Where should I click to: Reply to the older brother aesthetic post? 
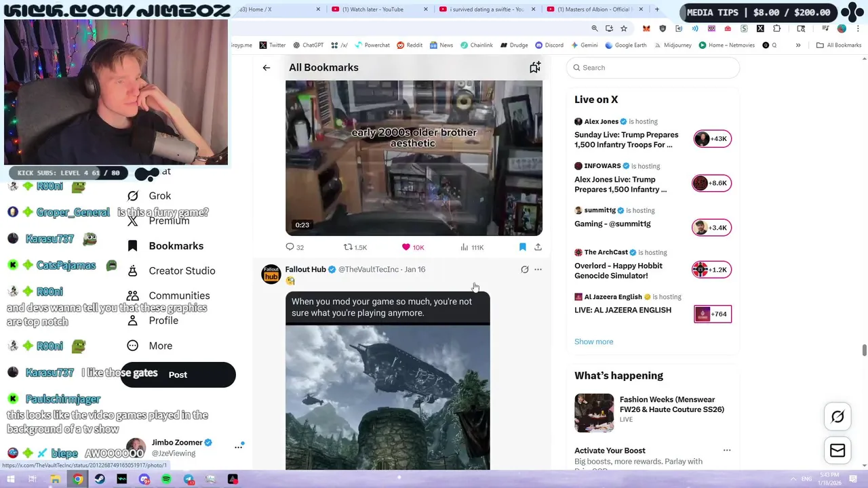point(294,247)
